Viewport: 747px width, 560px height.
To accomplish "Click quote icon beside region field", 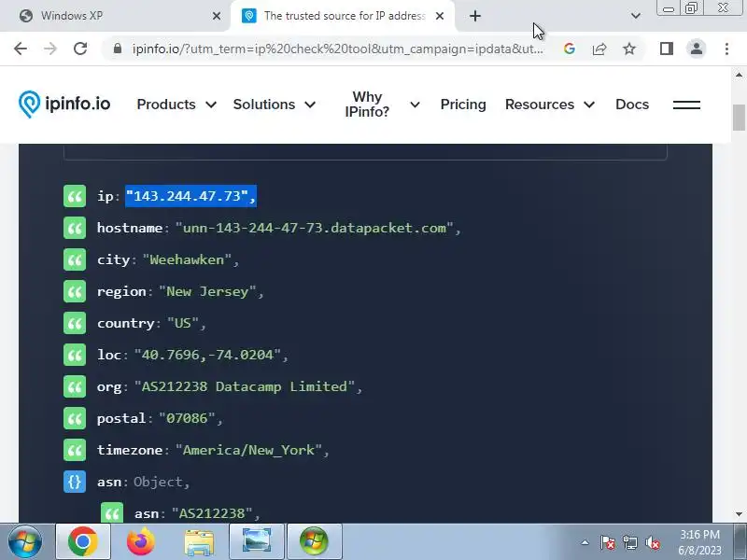I will [75, 291].
